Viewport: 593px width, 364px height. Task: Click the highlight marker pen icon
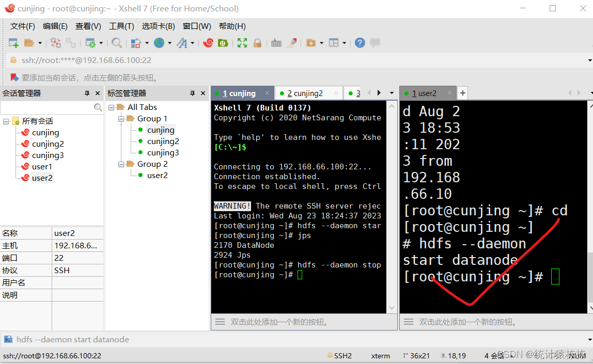coord(291,43)
